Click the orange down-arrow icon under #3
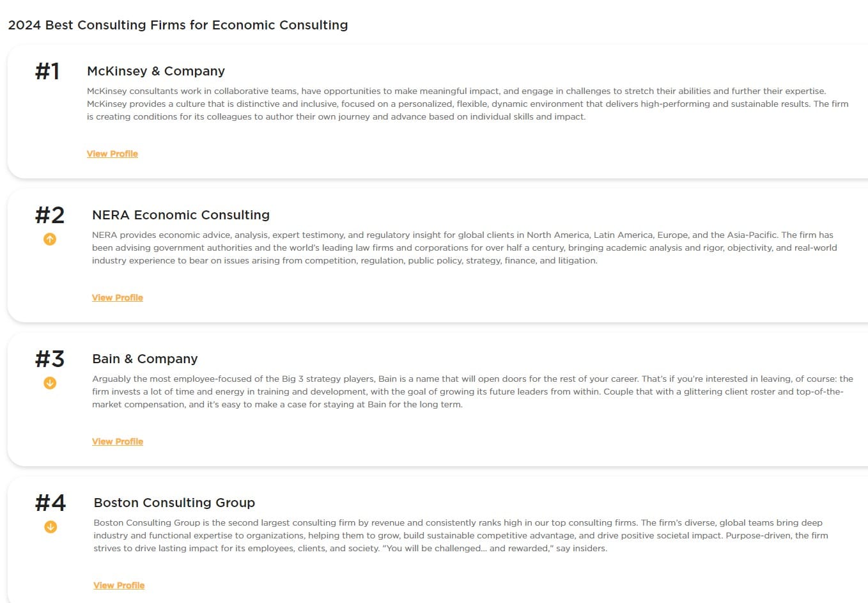The width and height of the screenshot is (868, 603). tap(50, 383)
